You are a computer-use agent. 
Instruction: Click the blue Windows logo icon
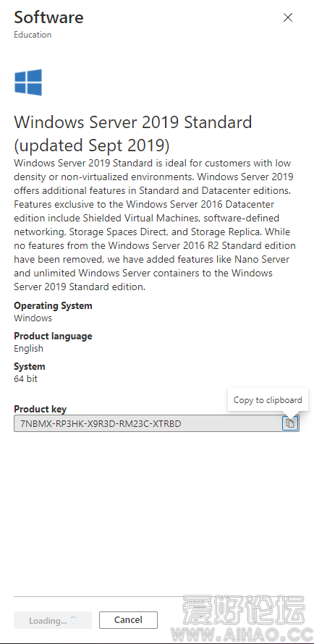pyautogui.click(x=28, y=82)
